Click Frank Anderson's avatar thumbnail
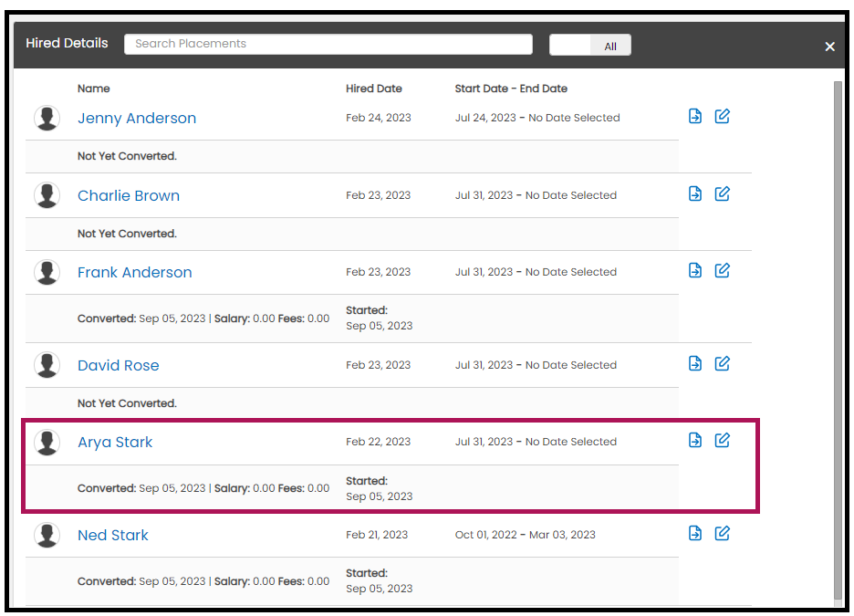The height and width of the screenshot is (616, 854). coord(47,272)
